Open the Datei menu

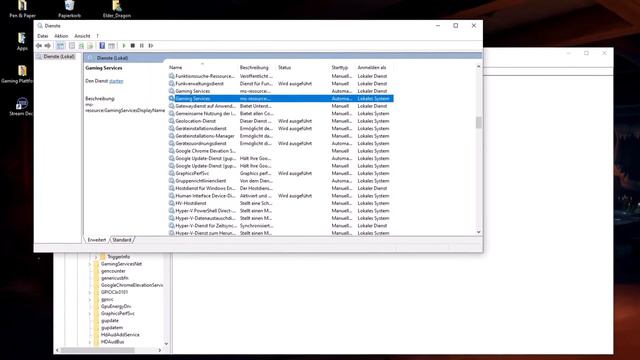pos(42,36)
